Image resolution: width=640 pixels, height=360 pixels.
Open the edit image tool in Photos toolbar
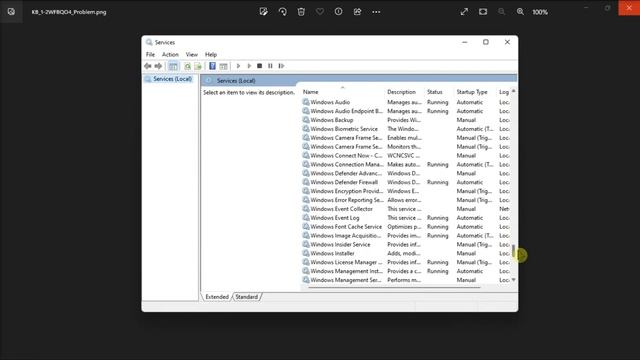264,12
